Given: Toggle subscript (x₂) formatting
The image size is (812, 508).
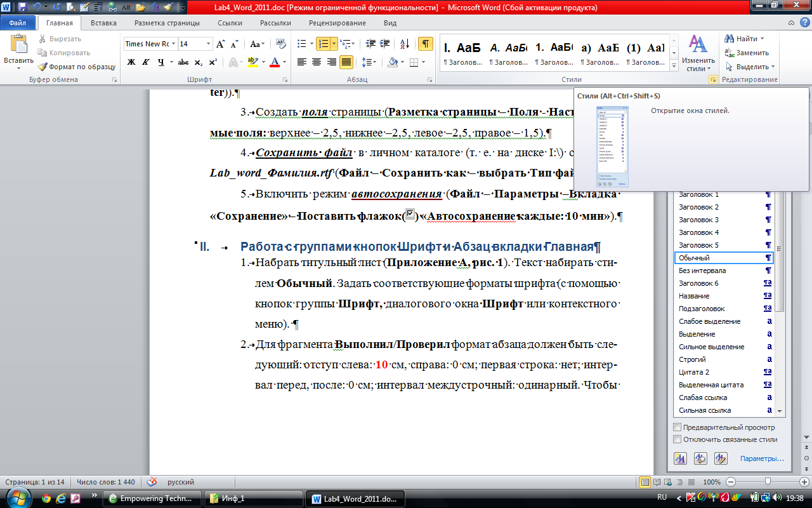Looking at the screenshot, I should click(199, 62).
